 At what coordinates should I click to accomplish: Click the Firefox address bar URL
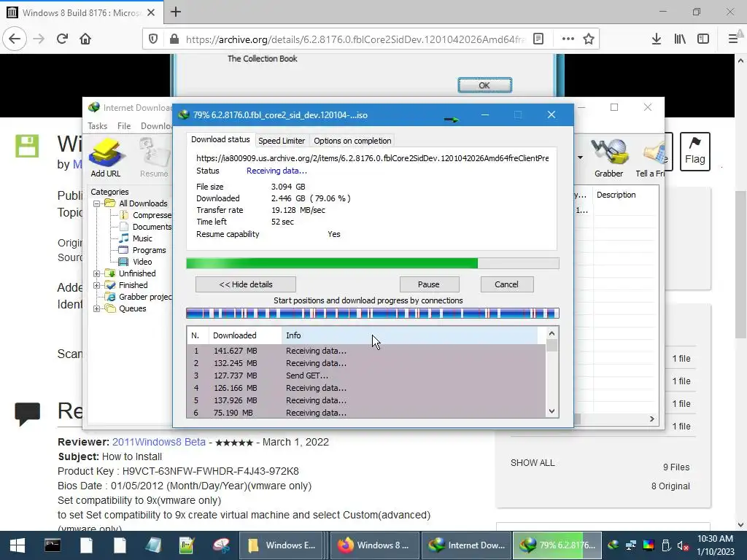(355, 39)
